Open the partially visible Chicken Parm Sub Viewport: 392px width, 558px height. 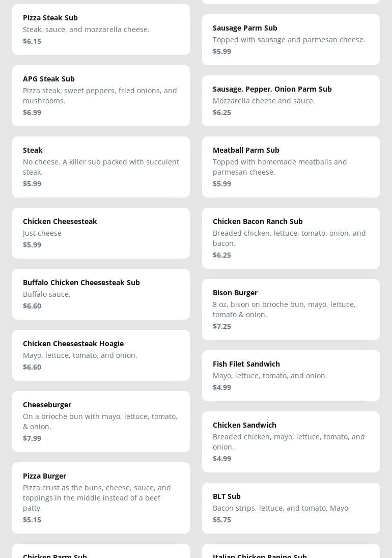tap(101, 551)
